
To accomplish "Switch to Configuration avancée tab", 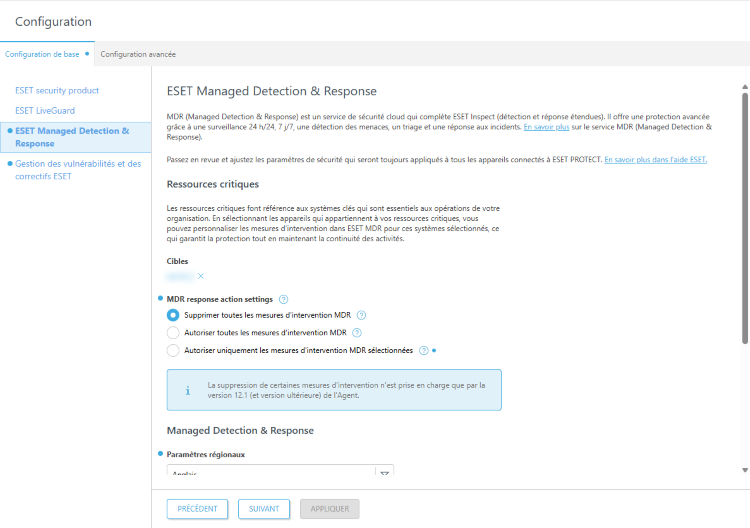I will click(138, 54).
